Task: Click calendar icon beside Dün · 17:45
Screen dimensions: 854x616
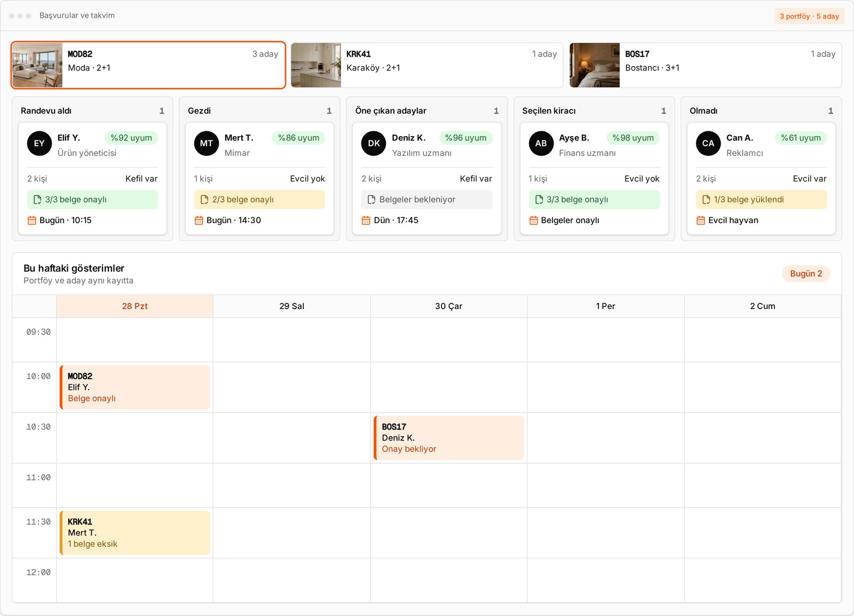Action: click(366, 220)
